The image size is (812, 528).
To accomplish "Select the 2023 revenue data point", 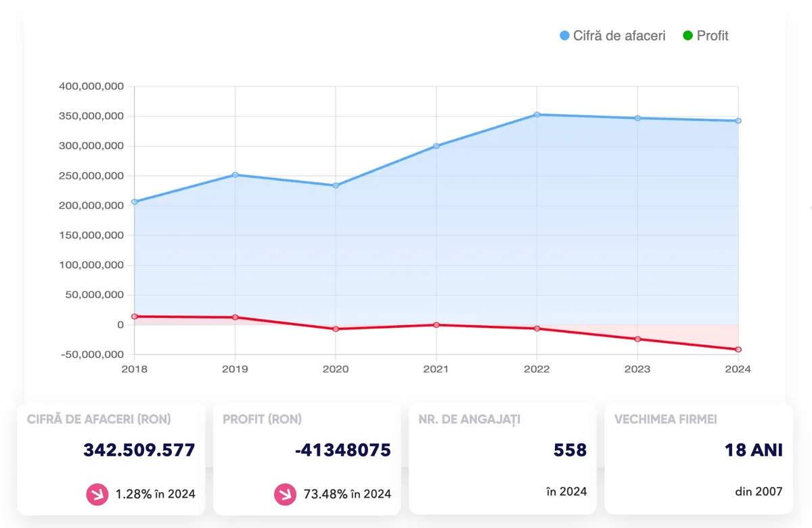I will point(637,118).
